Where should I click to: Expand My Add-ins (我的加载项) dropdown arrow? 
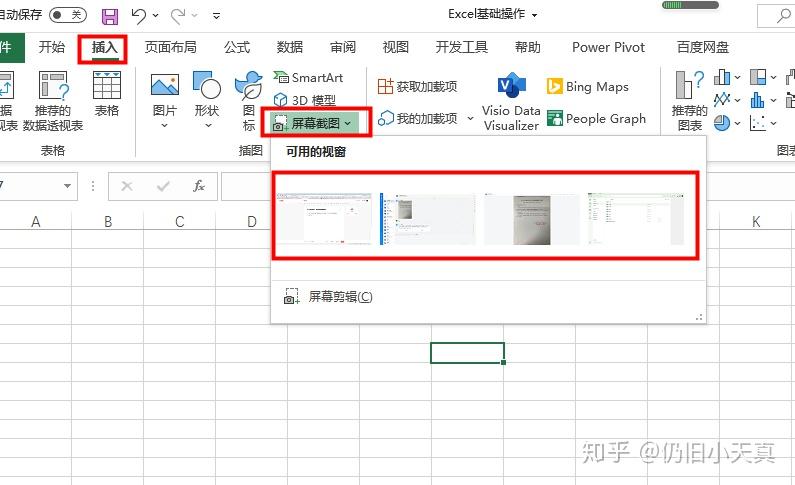[x=471, y=118]
